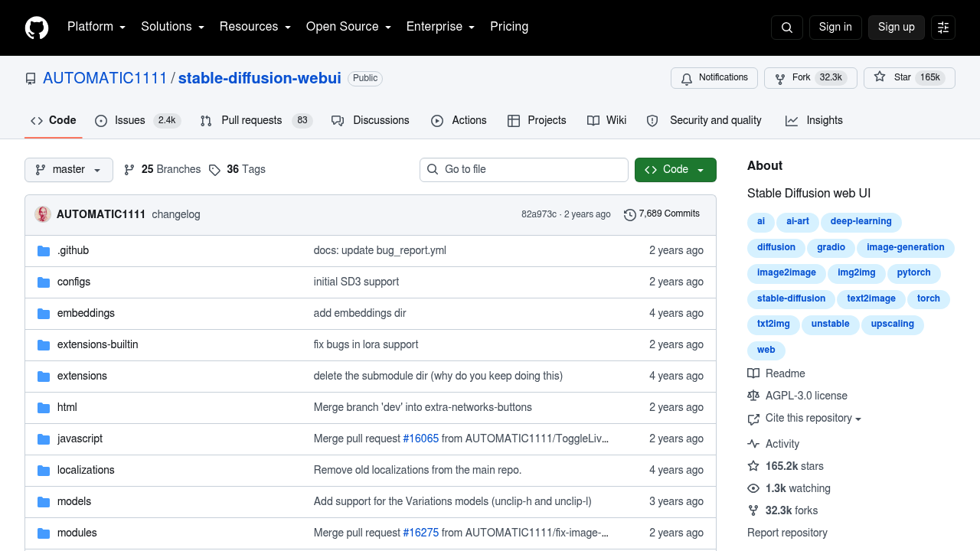Click the .github folder icon

click(x=44, y=251)
